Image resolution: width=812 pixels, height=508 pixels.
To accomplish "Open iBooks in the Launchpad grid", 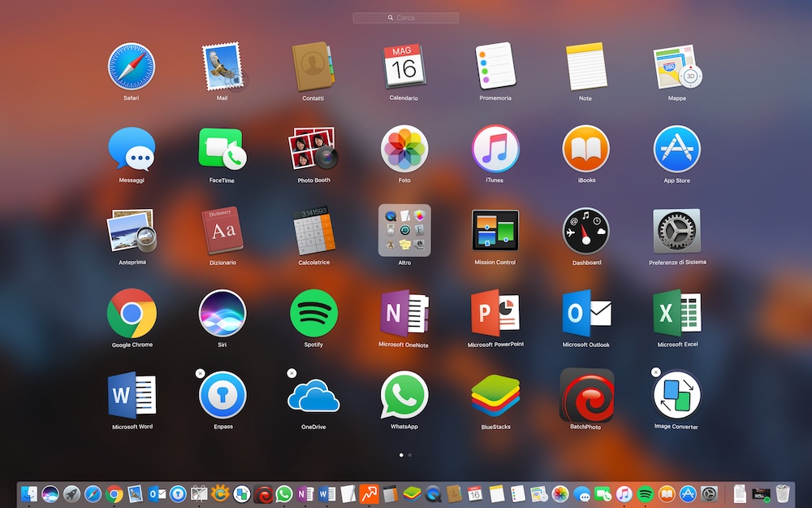I will click(585, 149).
